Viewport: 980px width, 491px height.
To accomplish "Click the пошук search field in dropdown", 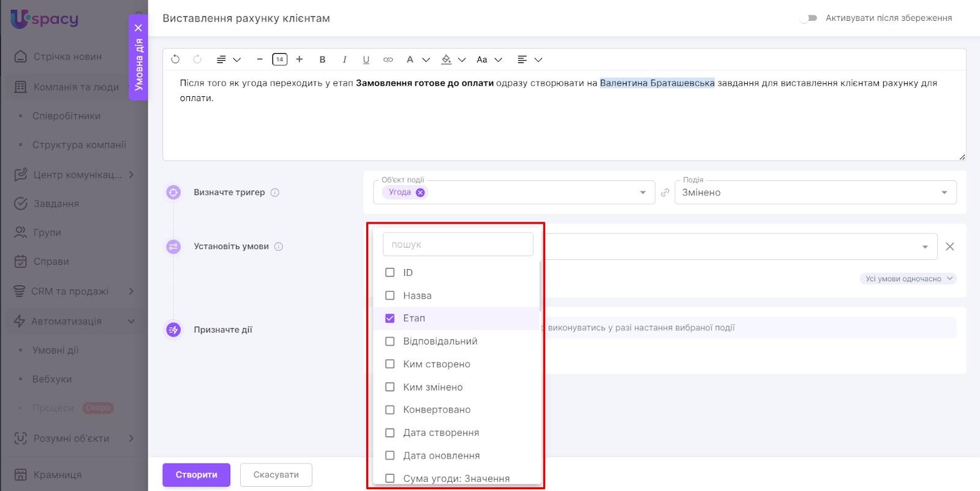I will pyautogui.click(x=458, y=245).
